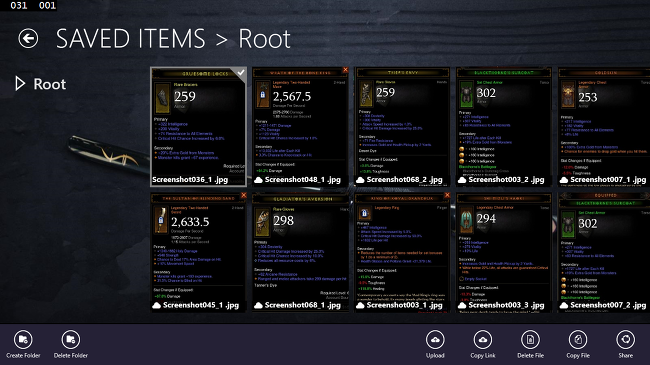Click the cloud icon beside Screenshot003_2.jpg
Viewport: 650px width, 365px height.
point(462,180)
